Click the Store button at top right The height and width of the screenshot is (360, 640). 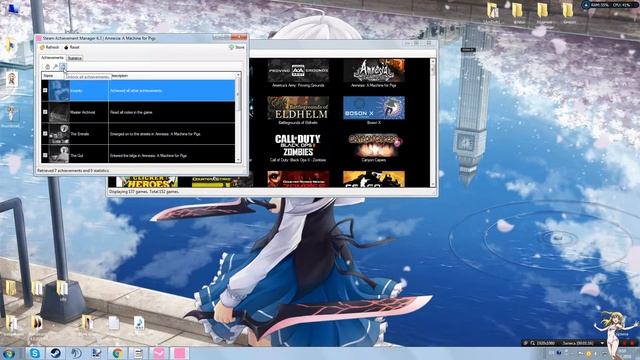pyautogui.click(x=237, y=47)
